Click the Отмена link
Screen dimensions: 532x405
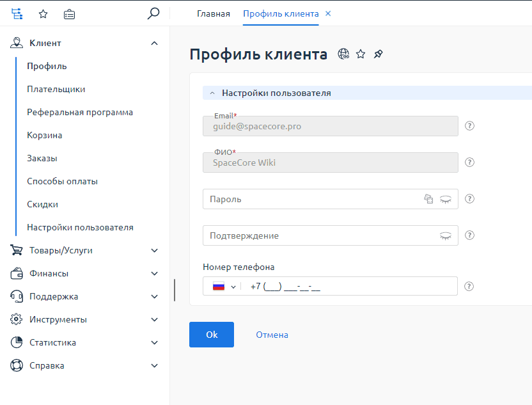272,335
